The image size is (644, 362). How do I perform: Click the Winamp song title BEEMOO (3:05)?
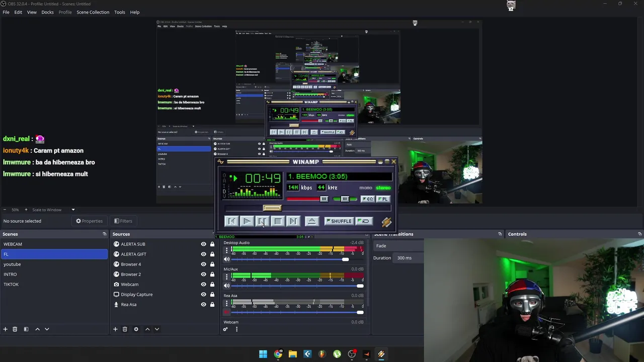[x=318, y=176]
